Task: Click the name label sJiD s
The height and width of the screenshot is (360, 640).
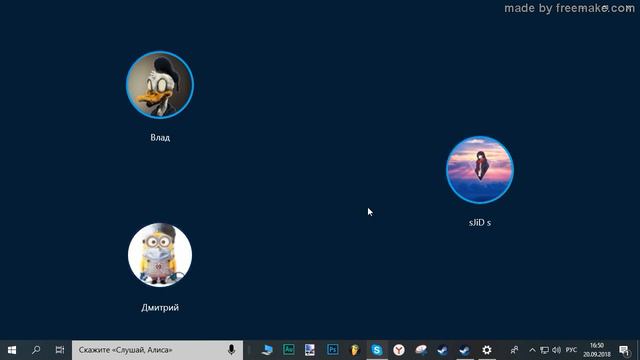Action: (x=480, y=222)
